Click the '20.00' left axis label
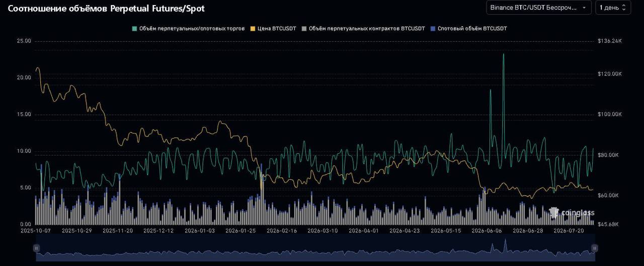 click(24, 78)
